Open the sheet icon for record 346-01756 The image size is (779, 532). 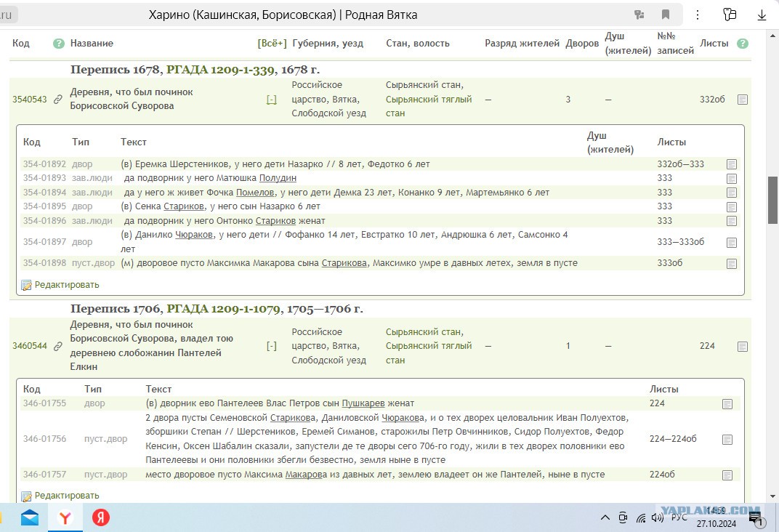(727, 440)
